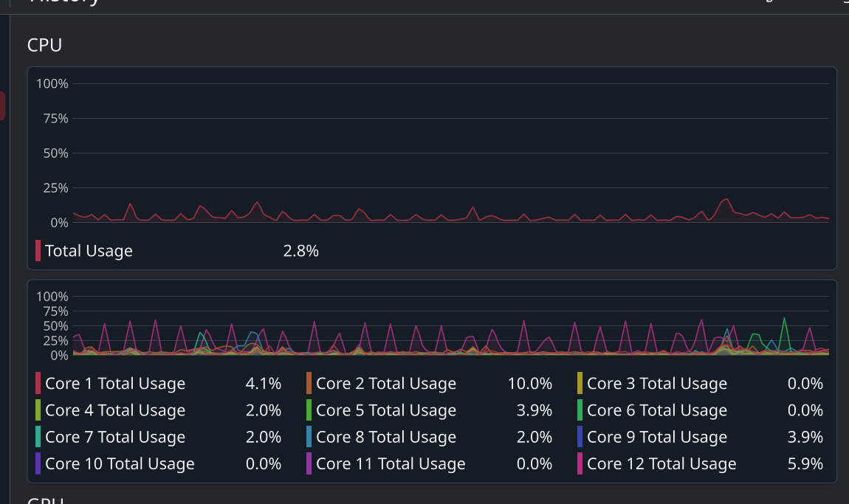Click the Core 10 Total Usage color swatch
Image resolution: width=849 pixels, height=504 pixels.
tap(38, 464)
